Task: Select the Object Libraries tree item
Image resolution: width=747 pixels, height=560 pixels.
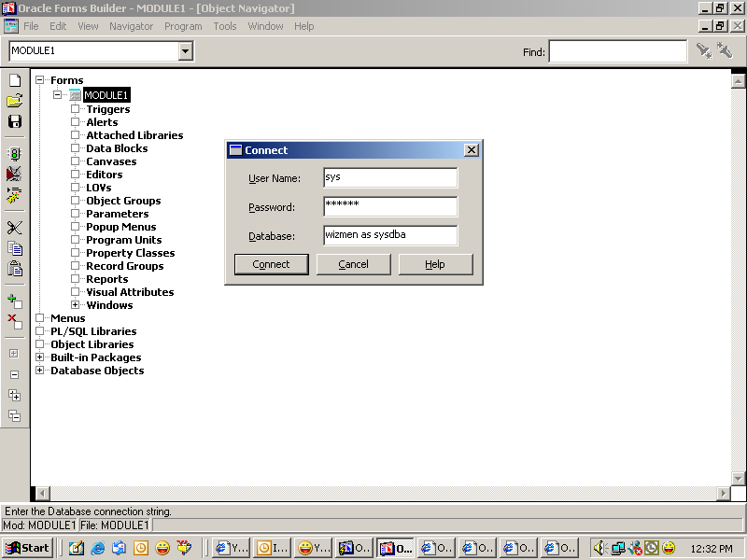Action: 92,344
